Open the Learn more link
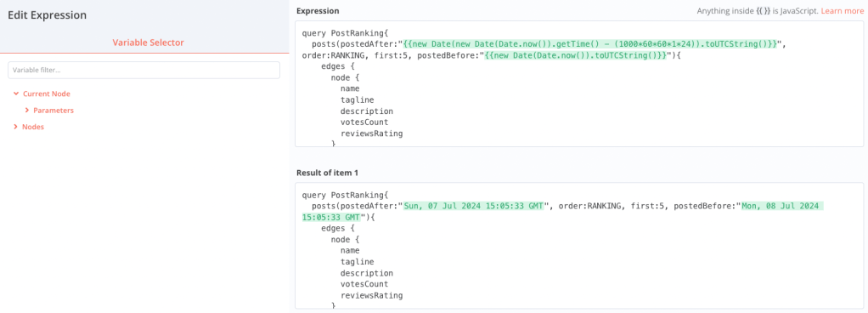Screen dimensions: 868x313 tap(842, 11)
